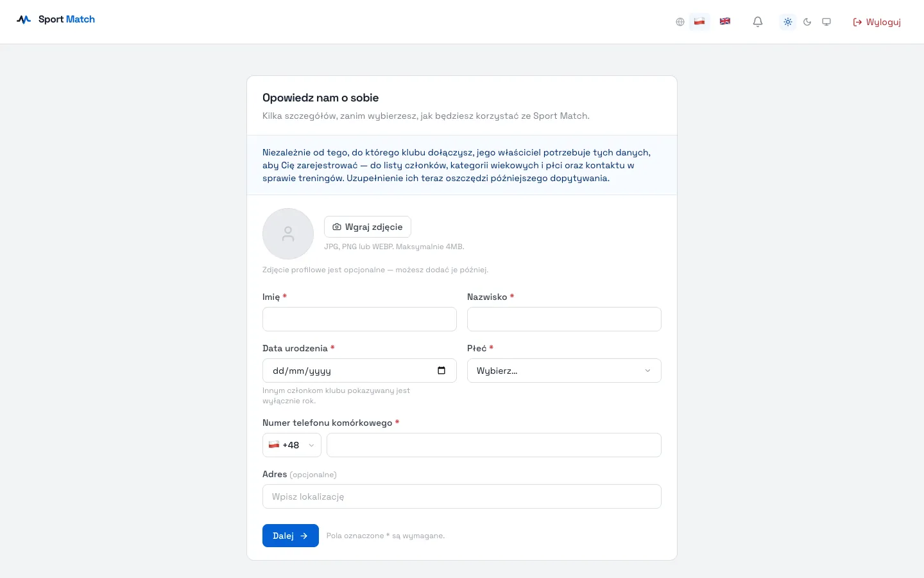Click the 'Opowiedz nam o sobie' heading
The height and width of the screenshot is (578, 924).
(x=321, y=98)
